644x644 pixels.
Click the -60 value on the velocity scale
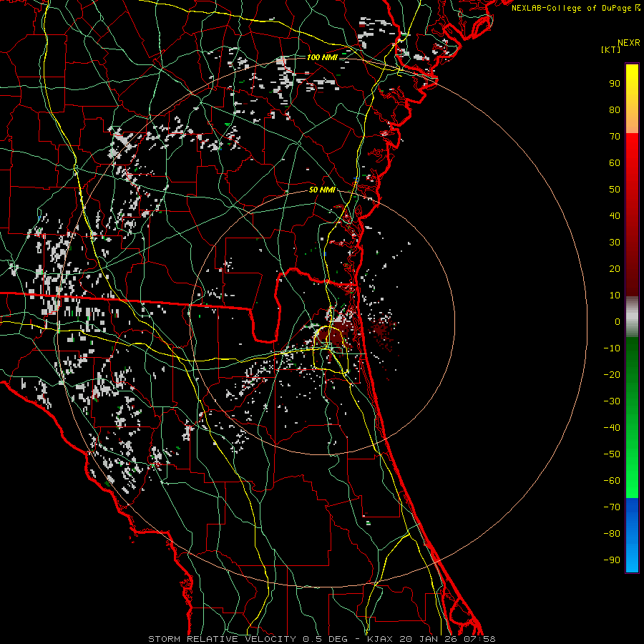pos(612,481)
